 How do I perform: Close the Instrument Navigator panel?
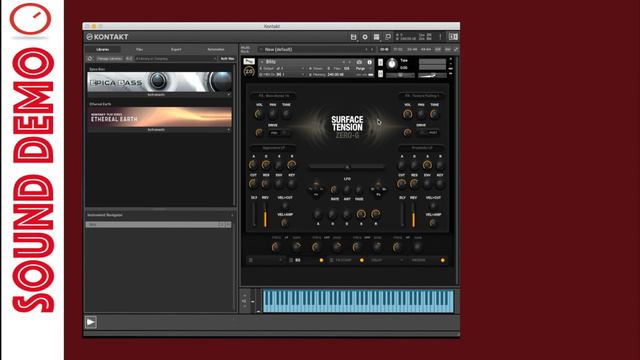coord(232,215)
